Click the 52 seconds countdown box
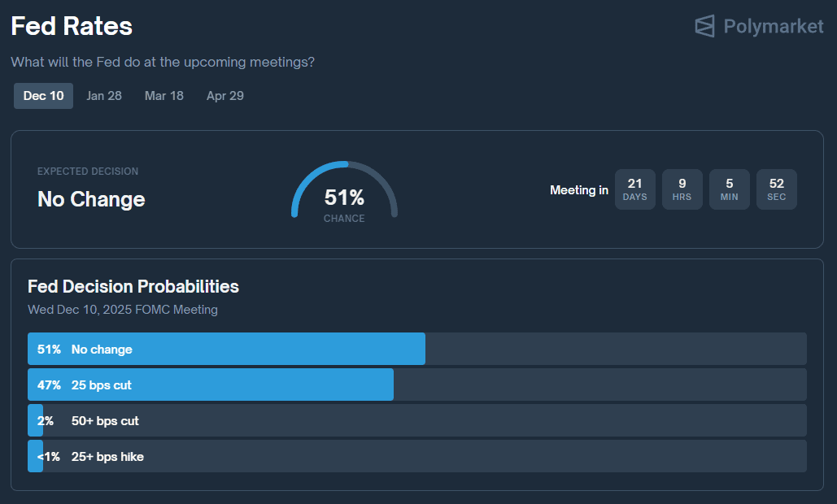 pyautogui.click(x=776, y=189)
